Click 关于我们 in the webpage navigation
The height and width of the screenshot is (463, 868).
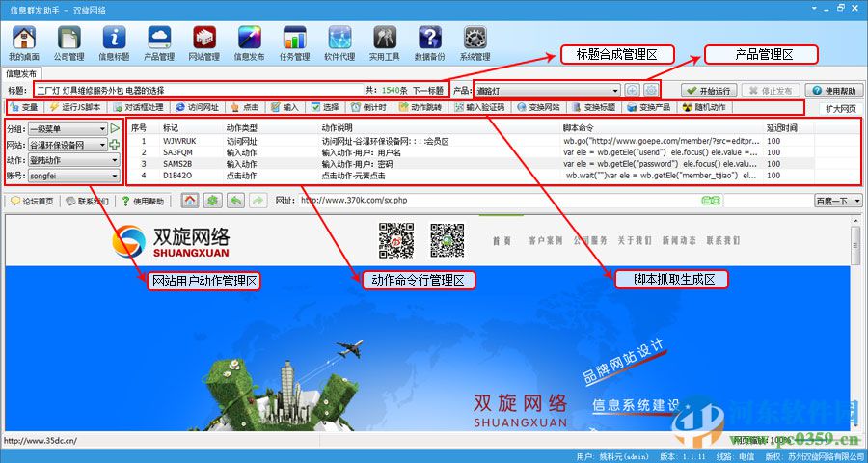[x=635, y=240]
